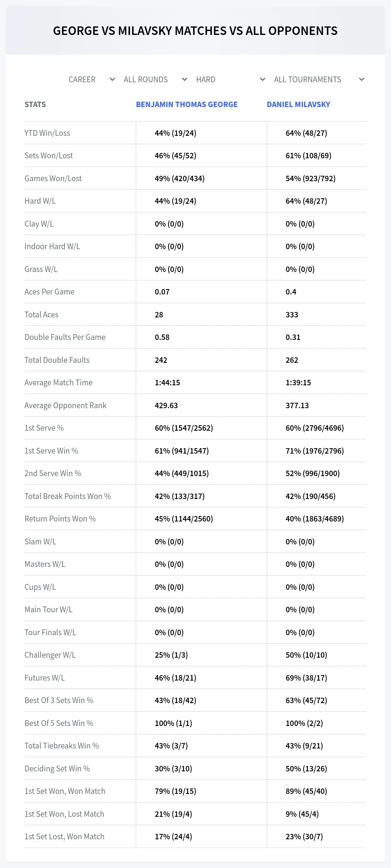Select the Average Match Time row label
The width and height of the screenshot is (391, 868).
pos(59,383)
